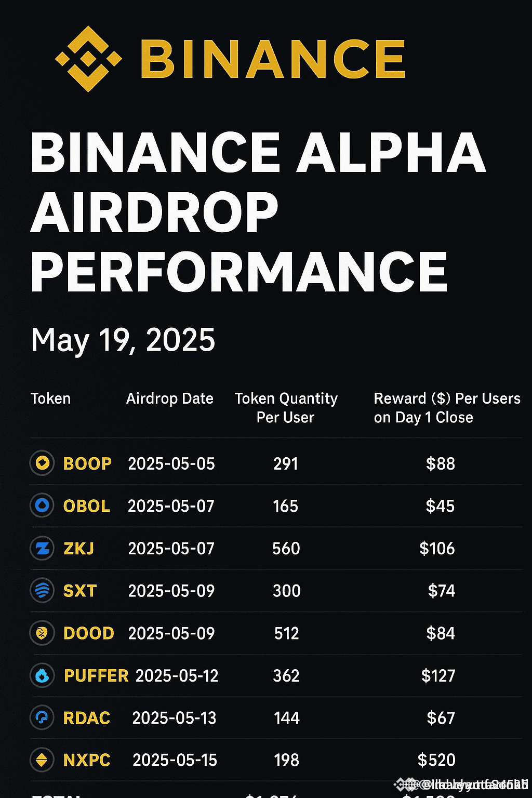
Task: Click the Token Quantity Per User header
Action: click(x=286, y=408)
